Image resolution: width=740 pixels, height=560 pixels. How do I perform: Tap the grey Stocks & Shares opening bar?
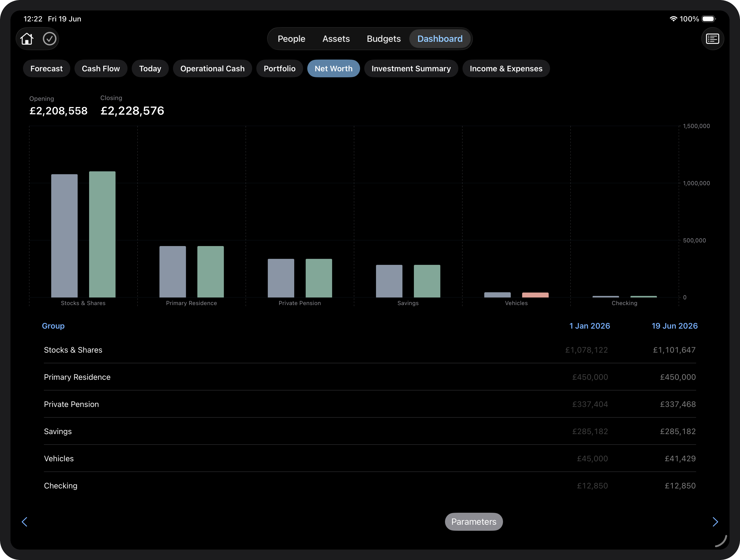pos(64,236)
